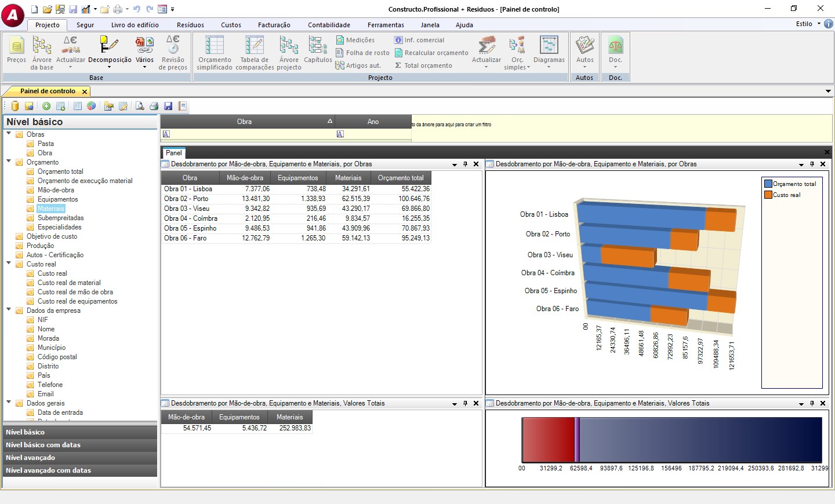Screen dimensions: 835x504
Task: Click the Ano filter column header
Action: click(x=373, y=122)
